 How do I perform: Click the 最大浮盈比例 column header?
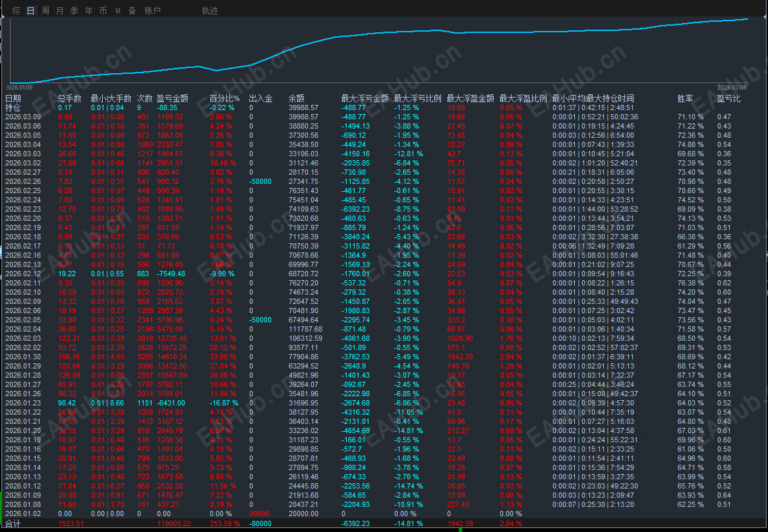pyautogui.click(x=523, y=98)
